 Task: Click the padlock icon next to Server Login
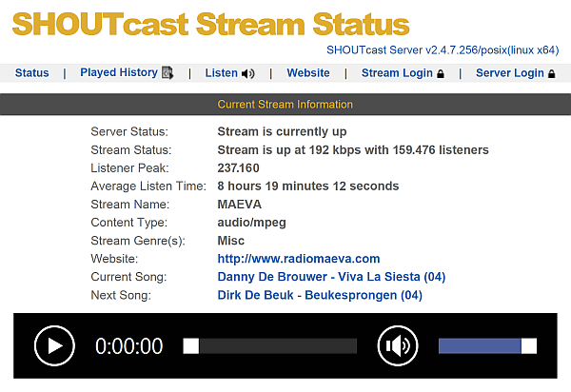tap(552, 73)
